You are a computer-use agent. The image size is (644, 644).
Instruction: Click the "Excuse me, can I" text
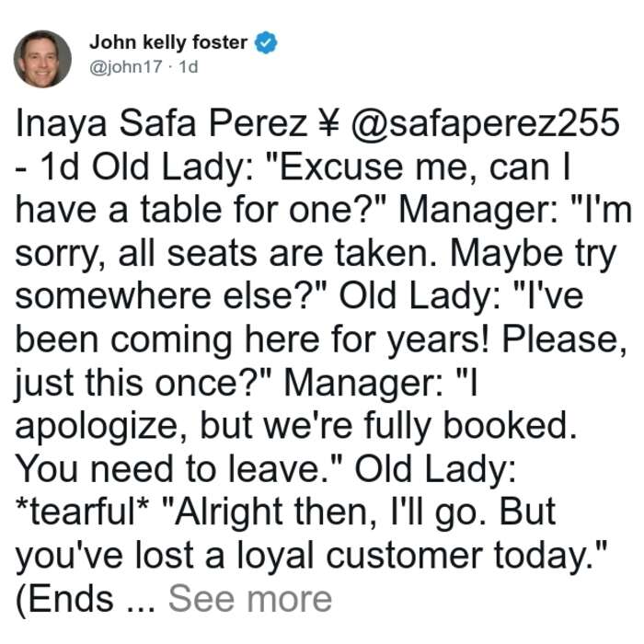[x=424, y=167]
